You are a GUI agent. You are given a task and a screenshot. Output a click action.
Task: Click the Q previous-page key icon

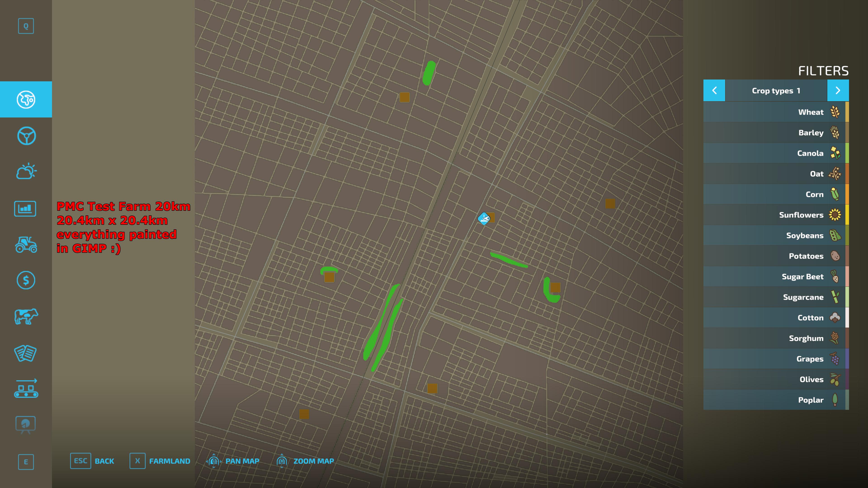(26, 26)
